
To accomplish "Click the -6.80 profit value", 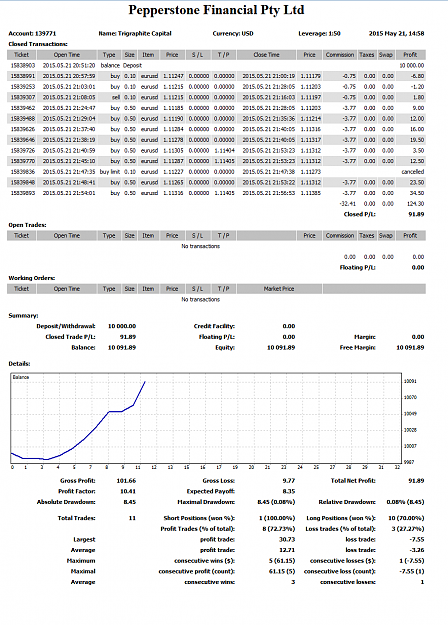I will click(417, 76).
